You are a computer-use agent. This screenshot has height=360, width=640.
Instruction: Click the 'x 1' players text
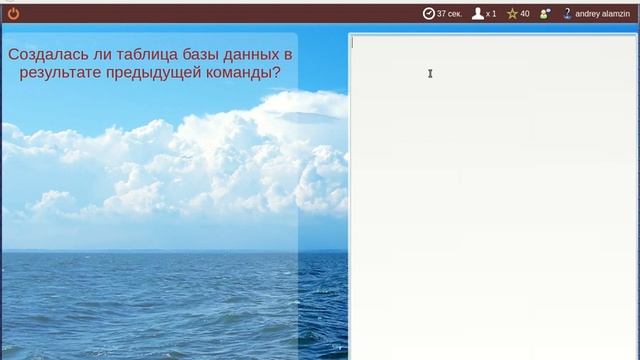tap(491, 14)
